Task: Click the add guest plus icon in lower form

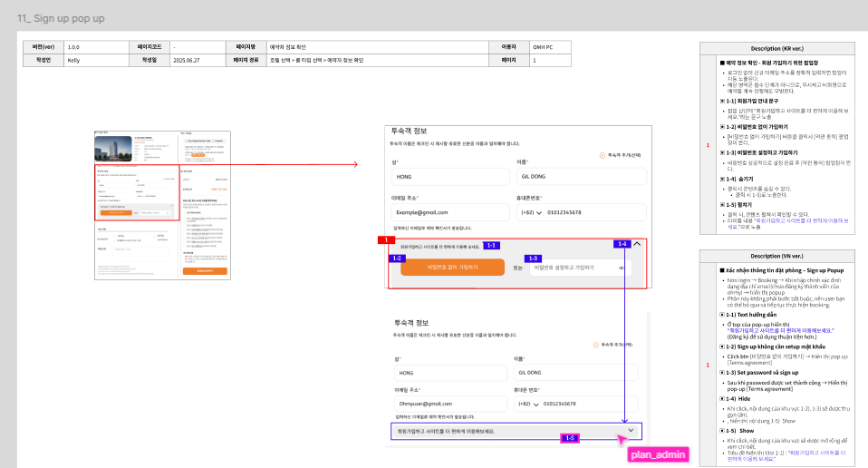Action: (596, 345)
